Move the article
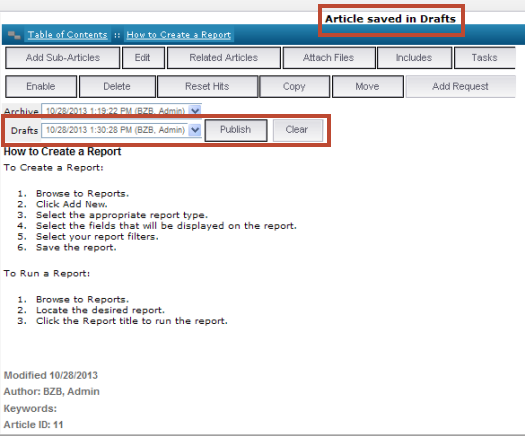The width and height of the screenshot is (525, 436). 368,86
